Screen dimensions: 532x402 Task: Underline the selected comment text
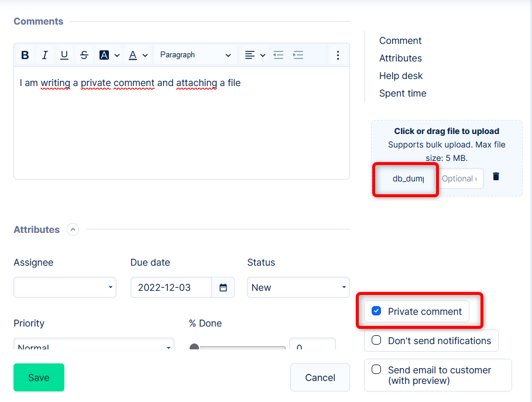pyautogui.click(x=64, y=55)
